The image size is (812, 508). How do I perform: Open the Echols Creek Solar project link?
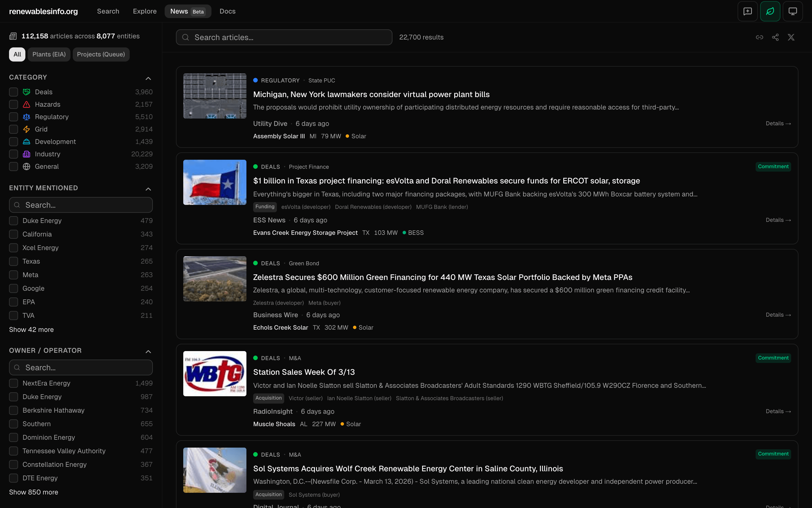pos(281,328)
